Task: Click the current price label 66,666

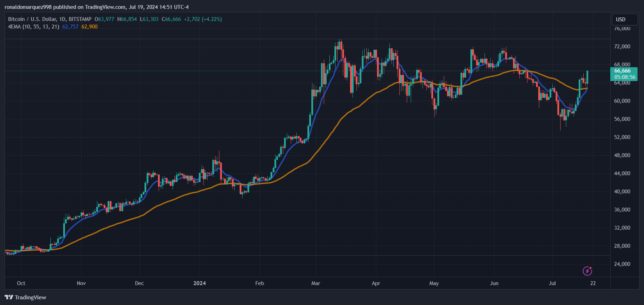Action: [x=622, y=71]
